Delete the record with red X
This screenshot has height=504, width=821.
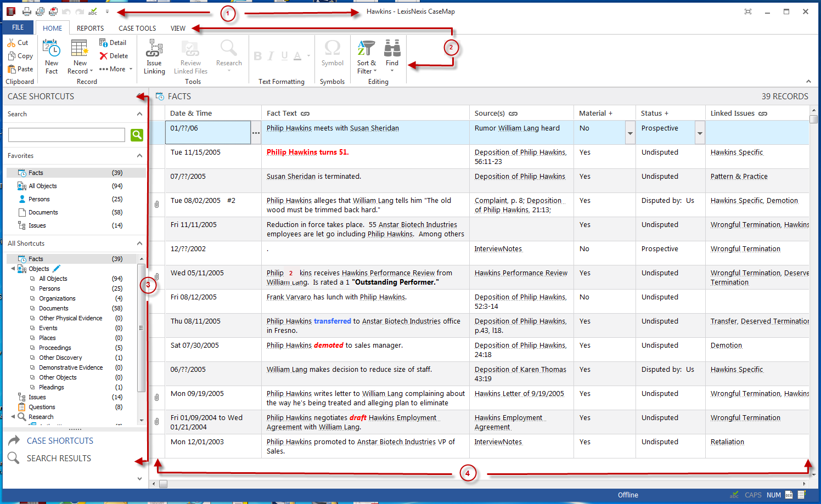tap(114, 56)
